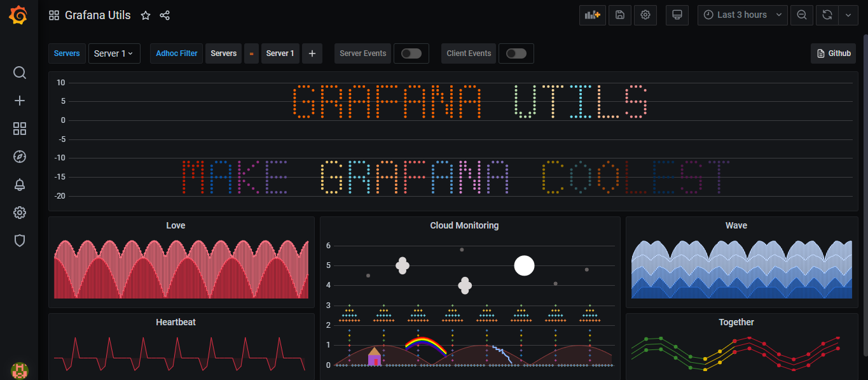
Task: Cycle view mode with monitor icon
Action: point(677,15)
